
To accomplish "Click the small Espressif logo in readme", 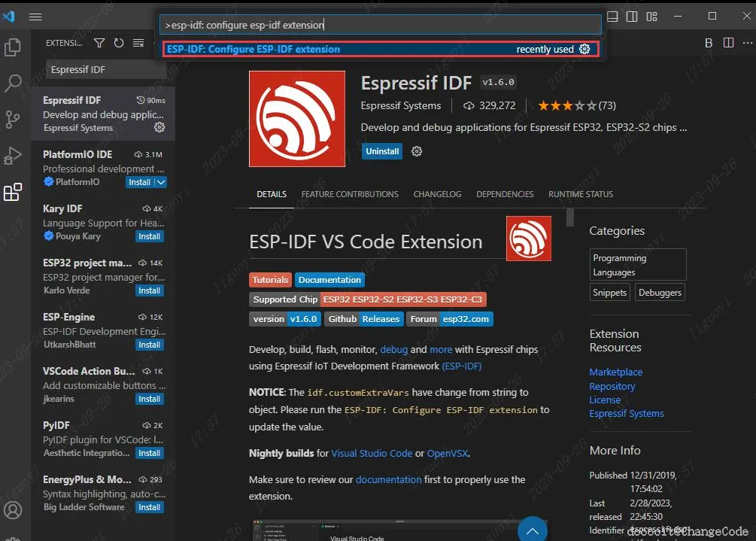I will pyautogui.click(x=529, y=239).
